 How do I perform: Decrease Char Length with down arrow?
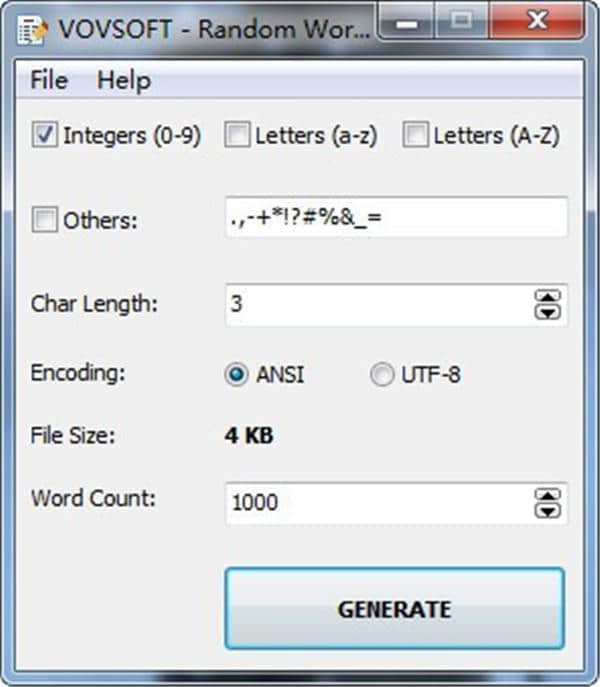coord(547,312)
